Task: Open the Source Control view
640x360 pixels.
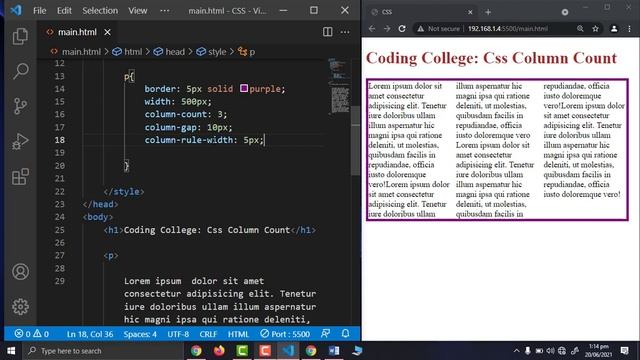Action: point(20,106)
